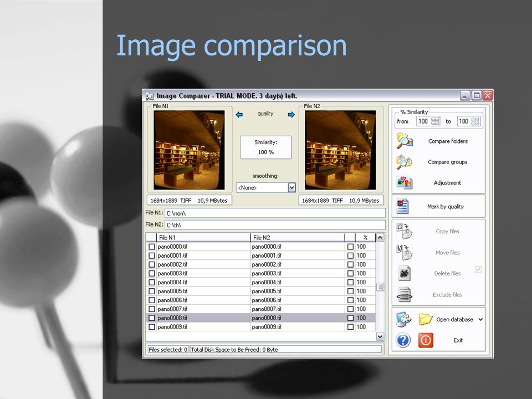Click the Exclude files icon

(x=405, y=294)
